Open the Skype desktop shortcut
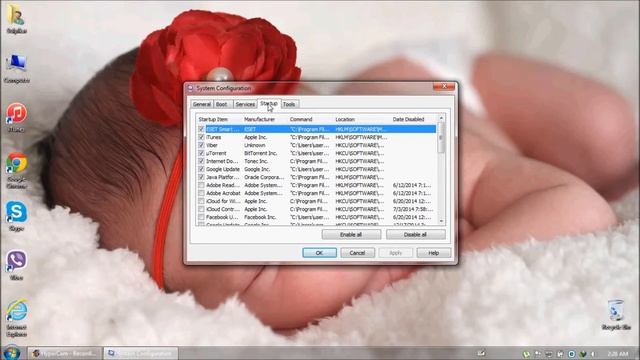The image size is (640, 360). (x=16, y=216)
